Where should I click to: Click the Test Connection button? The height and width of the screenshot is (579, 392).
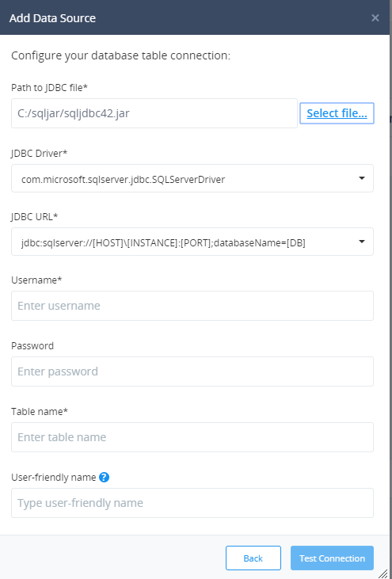coord(332,558)
